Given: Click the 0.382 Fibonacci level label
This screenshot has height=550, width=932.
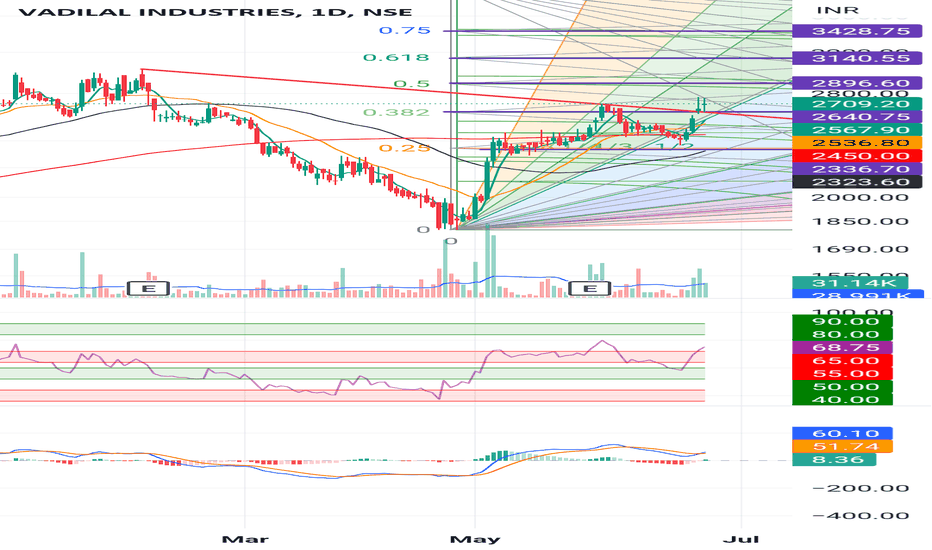Looking at the screenshot, I should point(396,112).
